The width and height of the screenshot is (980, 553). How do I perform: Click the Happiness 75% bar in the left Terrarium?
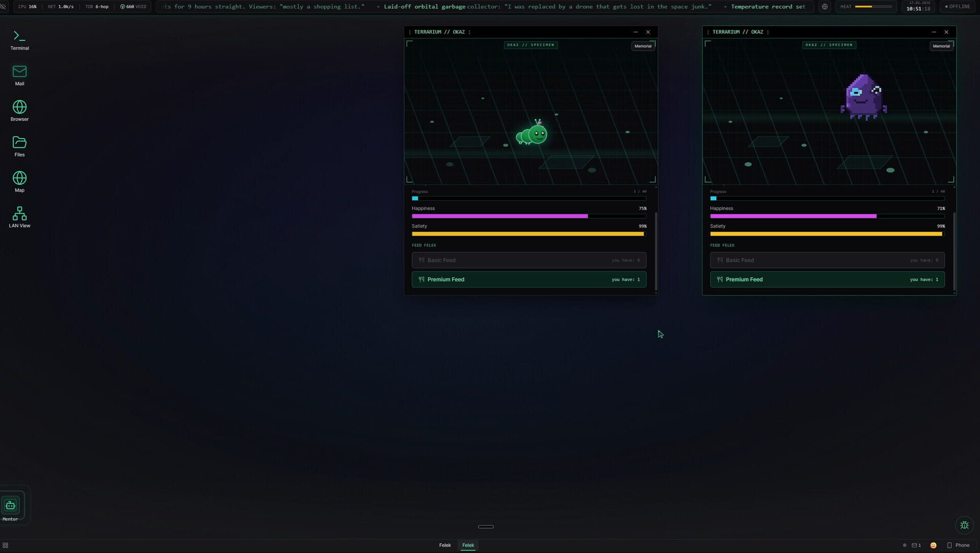click(529, 216)
